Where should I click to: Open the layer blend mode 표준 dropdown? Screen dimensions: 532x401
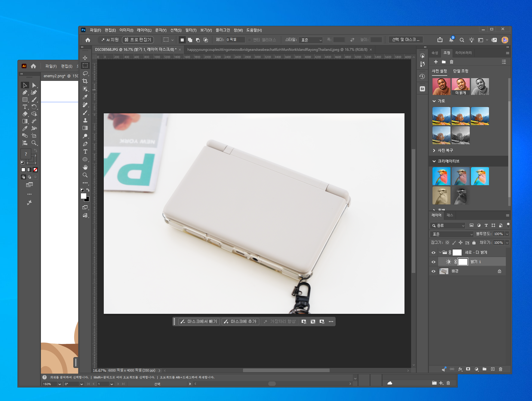pyautogui.click(x=452, y=234)
